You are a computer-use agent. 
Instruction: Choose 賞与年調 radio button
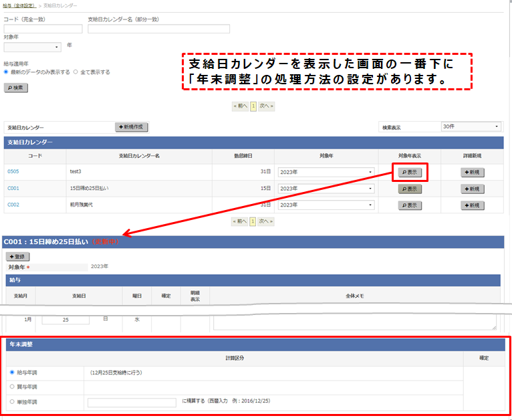pyautogui.click(x=12, y=387)
